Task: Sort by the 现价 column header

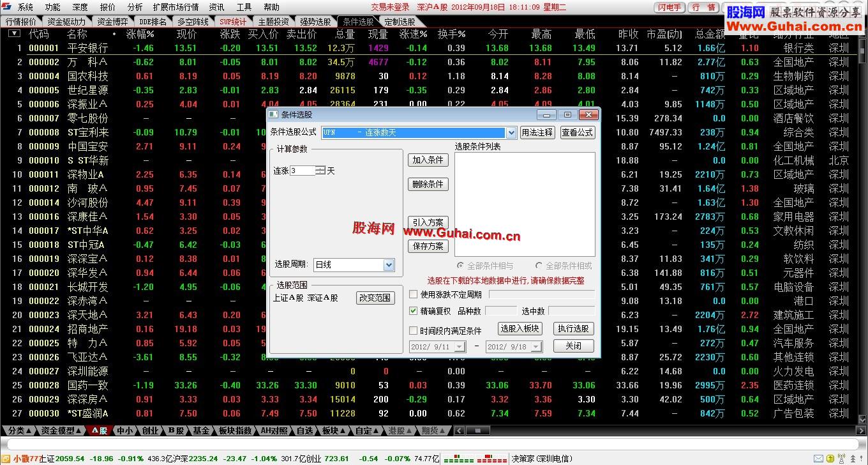Action: tap(186, 34)
